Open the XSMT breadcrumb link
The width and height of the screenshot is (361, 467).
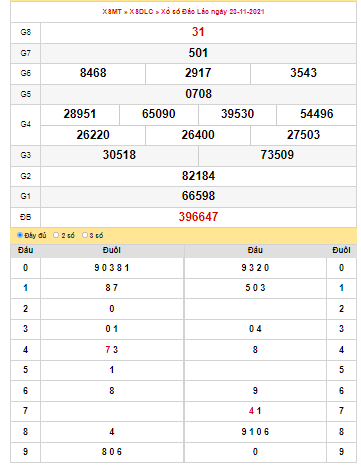pyautogui.click(x=112, y=12)
